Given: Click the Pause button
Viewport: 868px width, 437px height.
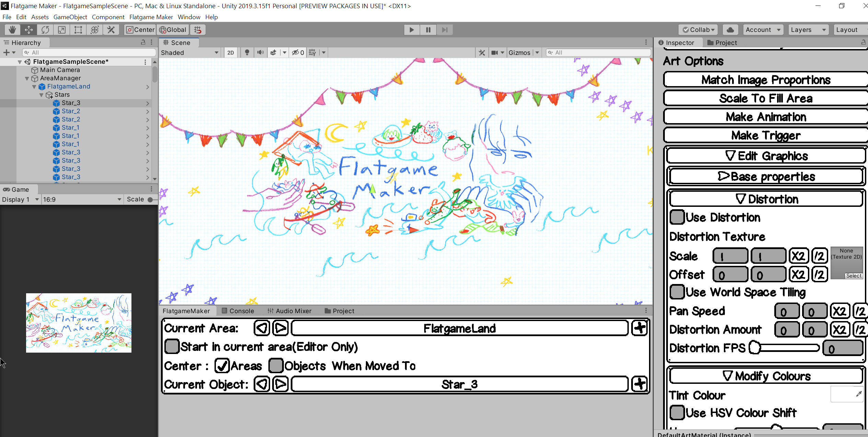Looking at the screenshot, I should pyautogui.click(x=428, y=30).
